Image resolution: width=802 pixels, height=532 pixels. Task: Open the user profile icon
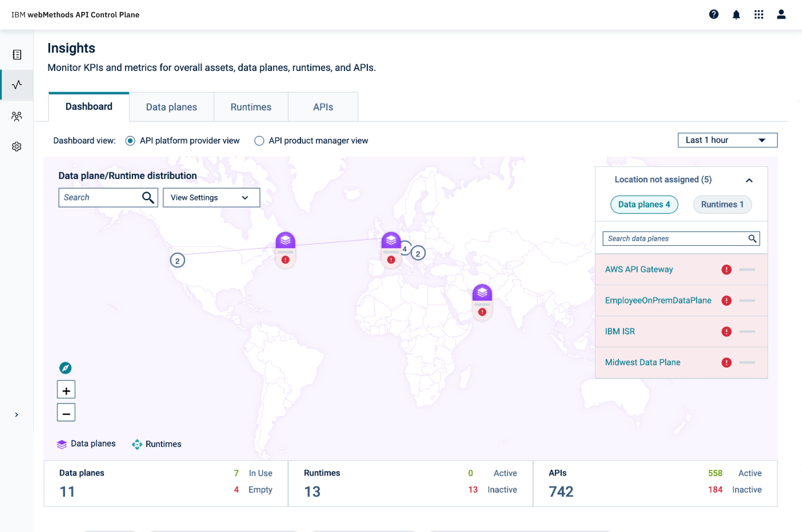click(x=781, y=14)
